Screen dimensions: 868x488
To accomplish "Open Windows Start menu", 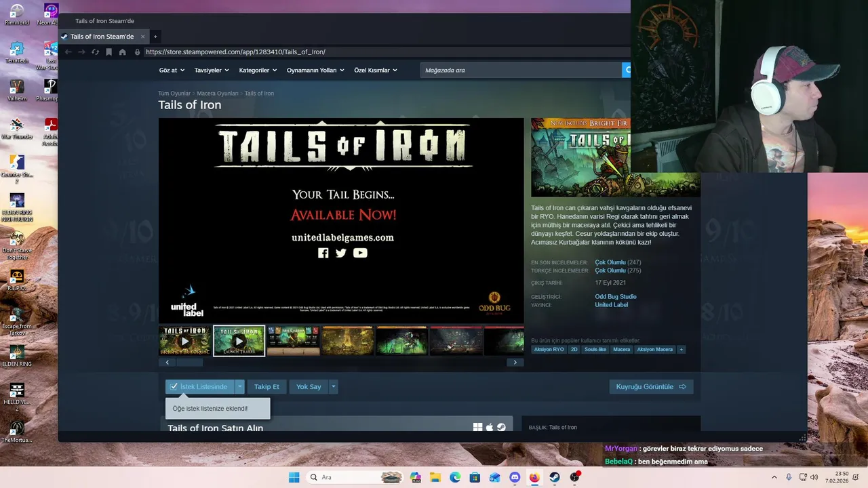I will [x=294, y=477].
